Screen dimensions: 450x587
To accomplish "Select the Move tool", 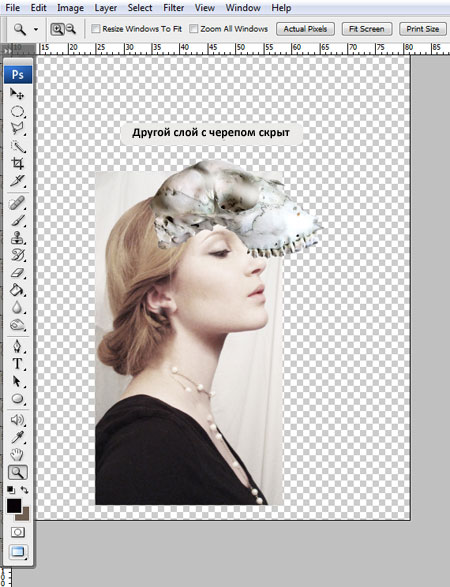I will (x=17, y=94).
